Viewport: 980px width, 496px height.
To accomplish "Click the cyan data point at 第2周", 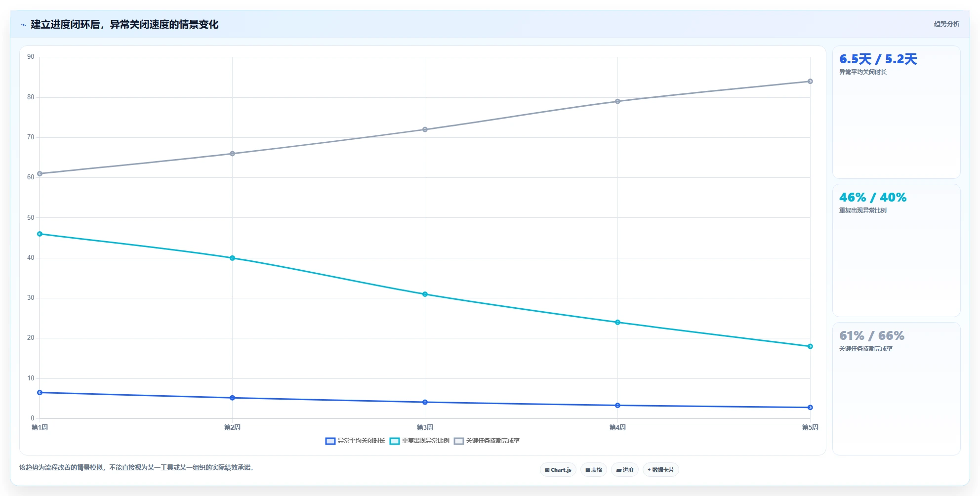I will (x=232, y=258).
